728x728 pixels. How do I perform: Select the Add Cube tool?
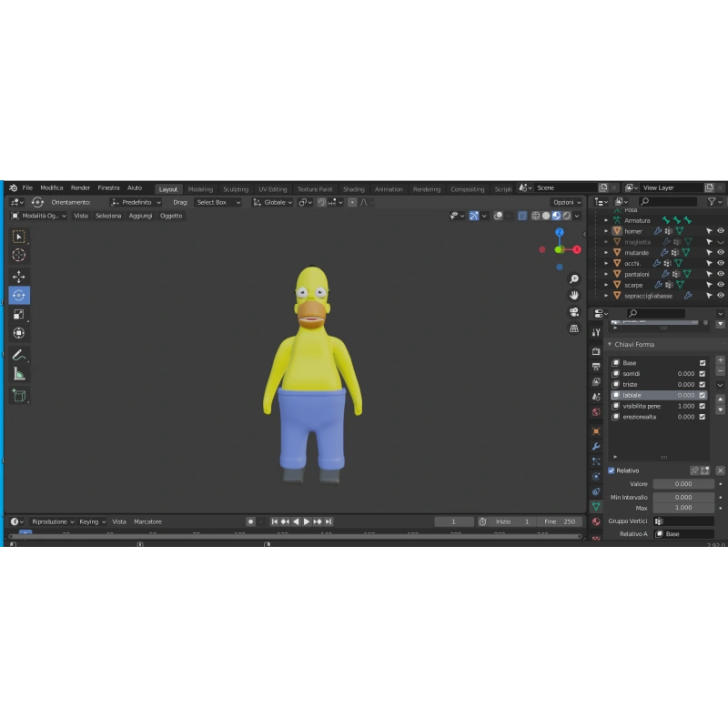pyautogui.click(x=18, y=396)
